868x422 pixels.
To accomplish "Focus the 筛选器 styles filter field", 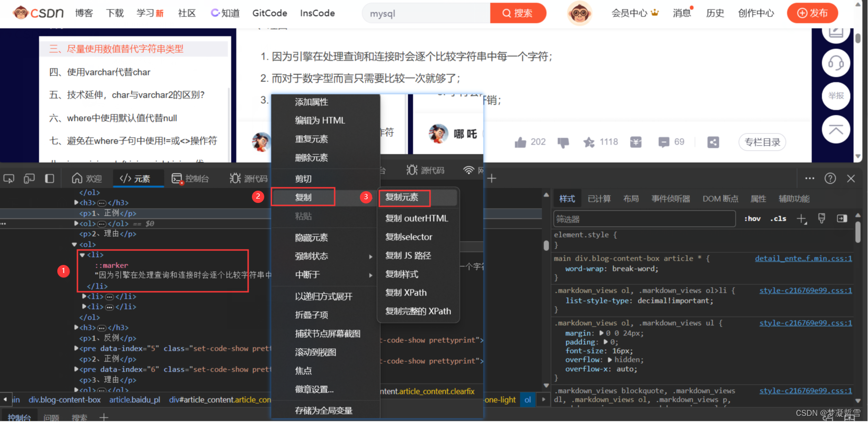I will pyautogui.click(x=644, y=219).
